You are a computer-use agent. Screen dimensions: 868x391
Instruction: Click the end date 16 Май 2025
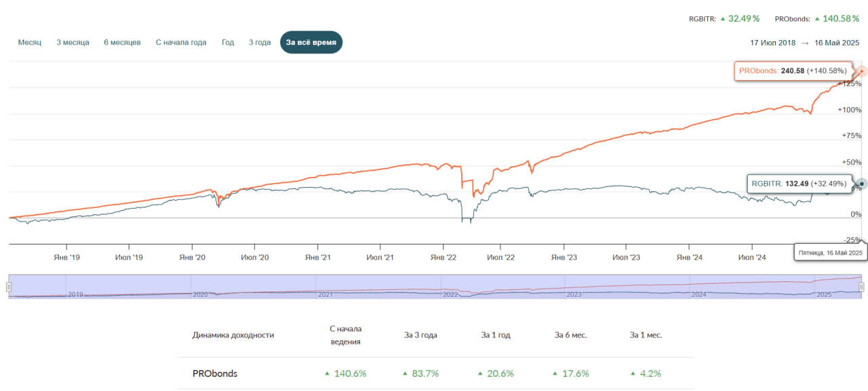click(x=837, y=42)
